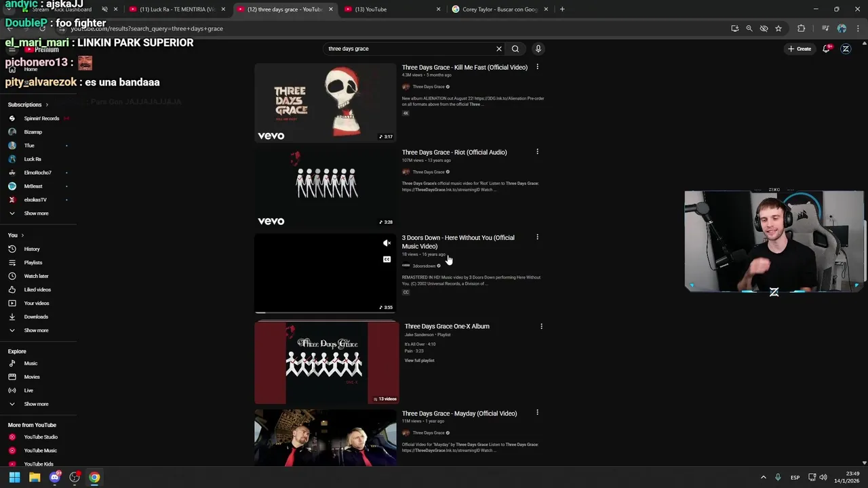Image resolution: width=868 pixels, height=488 pixels.
Task: Open the Mayday Official Video thumbnail
Action: click(325, 437)
